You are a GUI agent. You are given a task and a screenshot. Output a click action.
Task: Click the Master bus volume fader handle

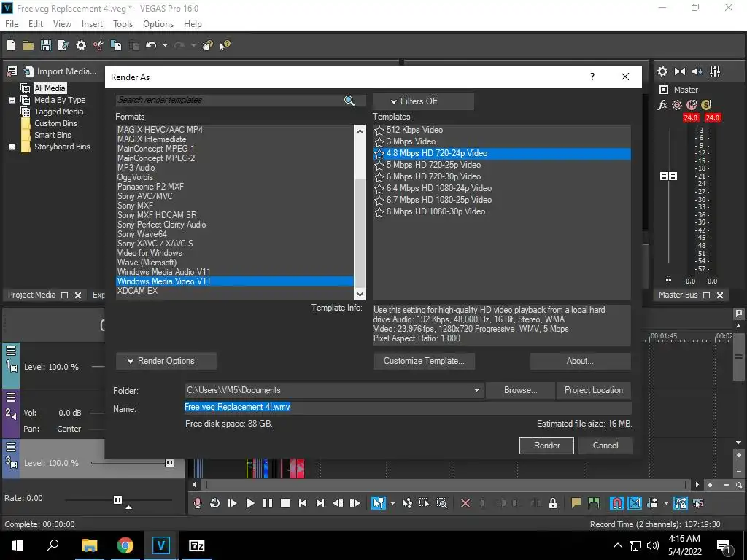click(668, 176)
